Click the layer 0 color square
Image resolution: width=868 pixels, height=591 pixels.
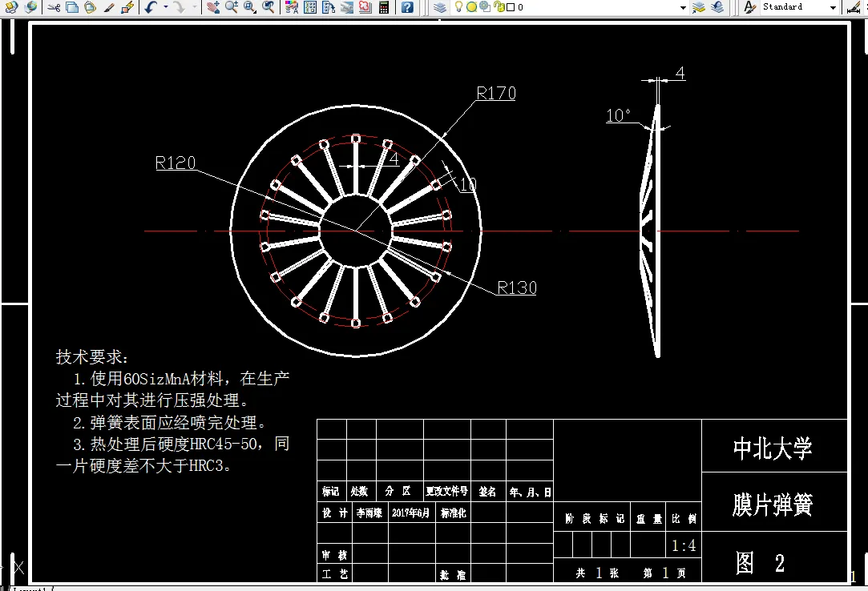pyautogui.click(x=511, y=7)
